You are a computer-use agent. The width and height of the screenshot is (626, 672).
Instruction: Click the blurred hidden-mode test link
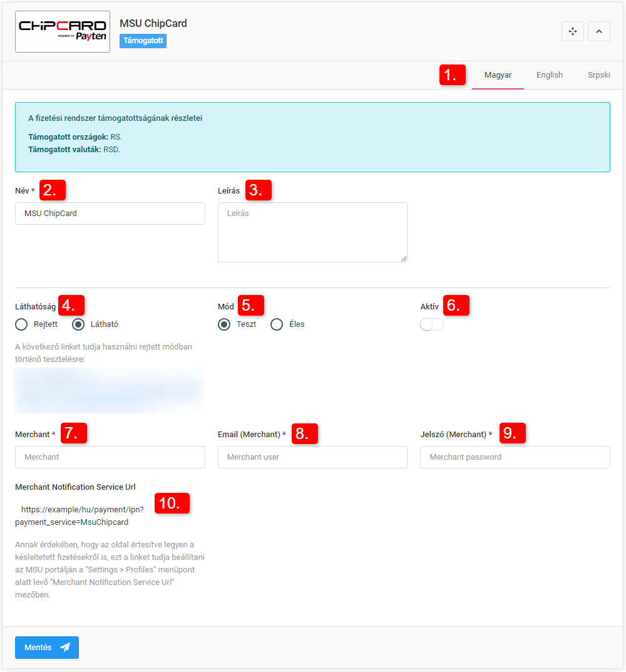[110, 391]
